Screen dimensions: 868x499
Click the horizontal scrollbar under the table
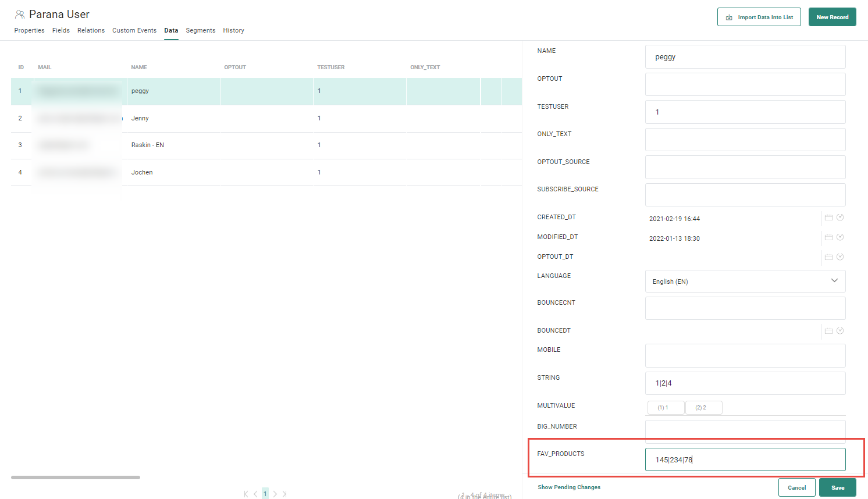point(76,477)
